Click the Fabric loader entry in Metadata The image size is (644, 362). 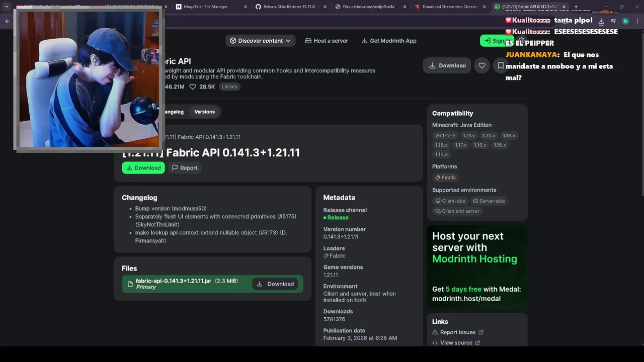tap(335, 256)
